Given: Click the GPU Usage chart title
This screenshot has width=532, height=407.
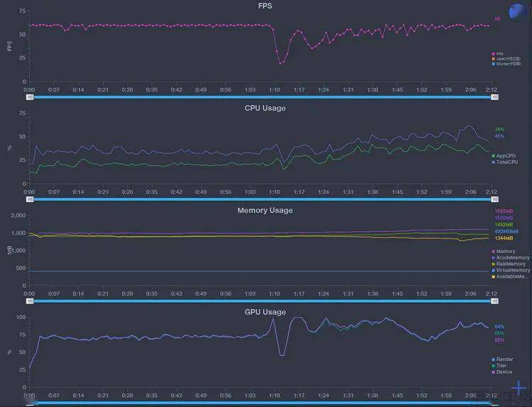Looking at the screenshot, I should click(265, 312).
